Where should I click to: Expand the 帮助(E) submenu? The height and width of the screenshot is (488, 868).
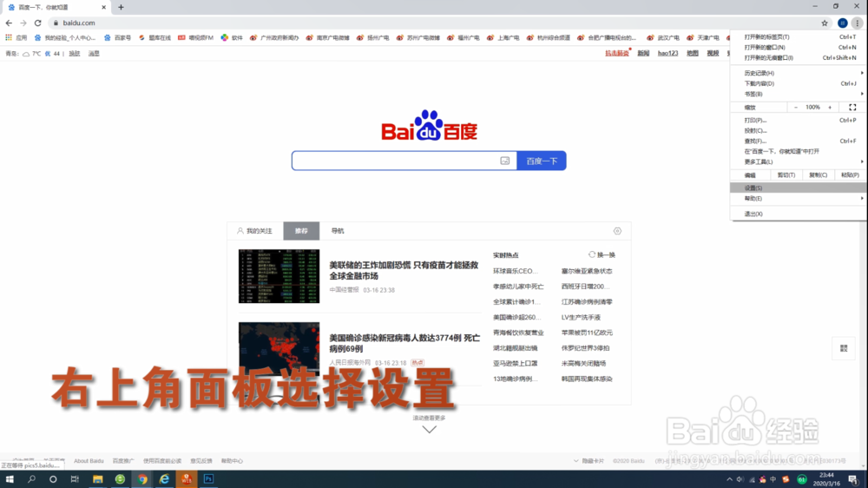[799, 198]
